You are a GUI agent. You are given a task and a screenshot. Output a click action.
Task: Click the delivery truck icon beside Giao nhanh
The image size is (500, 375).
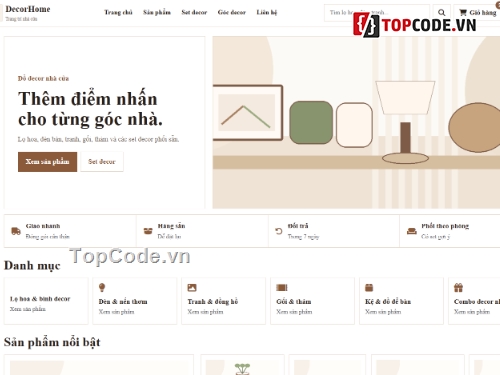(x=16, y=231)
